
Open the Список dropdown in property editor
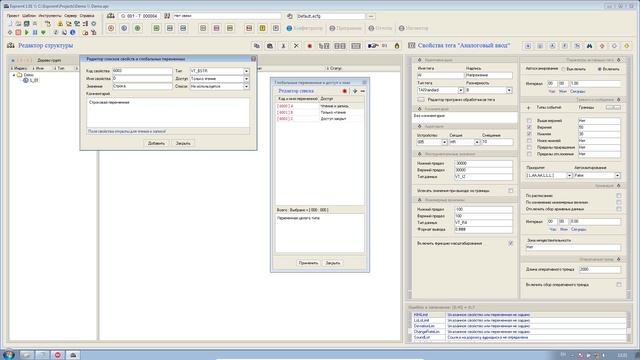246,87
